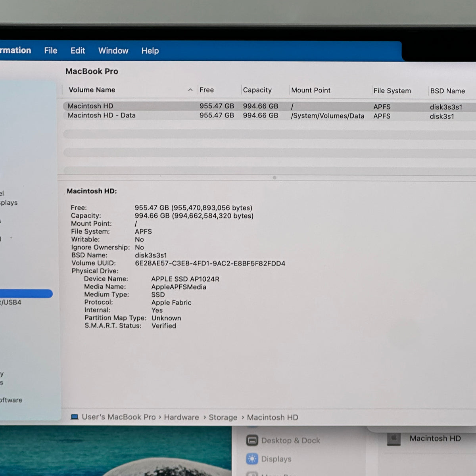Open the Window menu
The width and height of the screenshot is (476, 476).
113,50
